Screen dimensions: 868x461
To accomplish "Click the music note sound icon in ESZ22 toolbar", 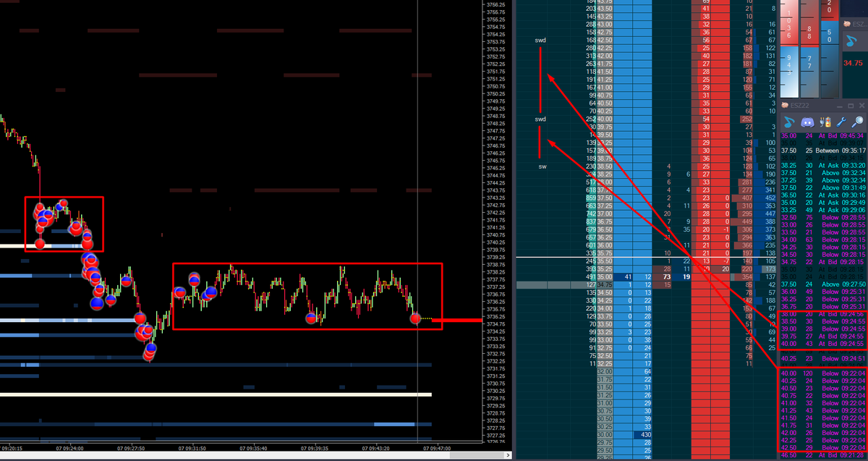I will pos(789,122).
